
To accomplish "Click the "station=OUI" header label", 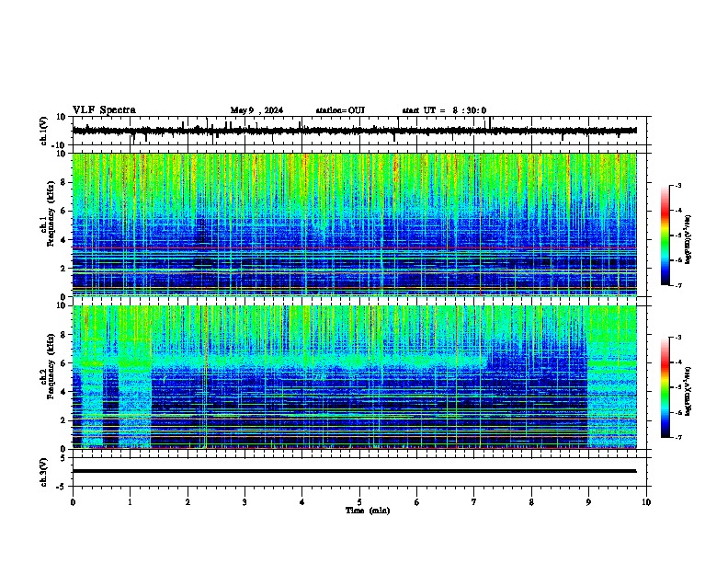I will pos(340,110).
